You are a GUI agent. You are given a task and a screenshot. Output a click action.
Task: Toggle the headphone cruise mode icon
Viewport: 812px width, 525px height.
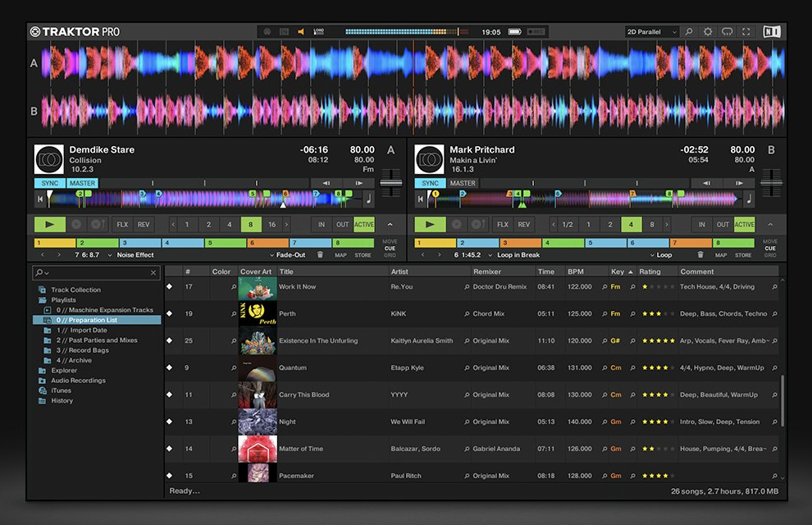coord(727,32)
